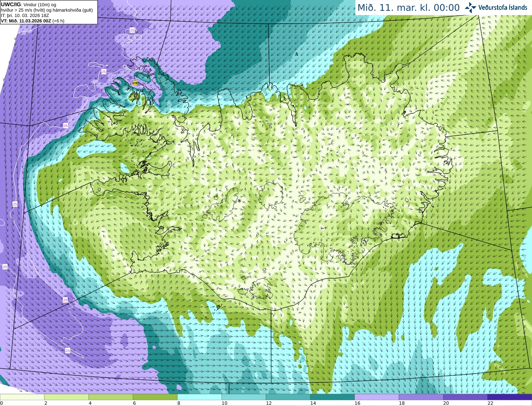
Task: Pick the 2–4 m/s light green swatch
Action: pos(66,397)
